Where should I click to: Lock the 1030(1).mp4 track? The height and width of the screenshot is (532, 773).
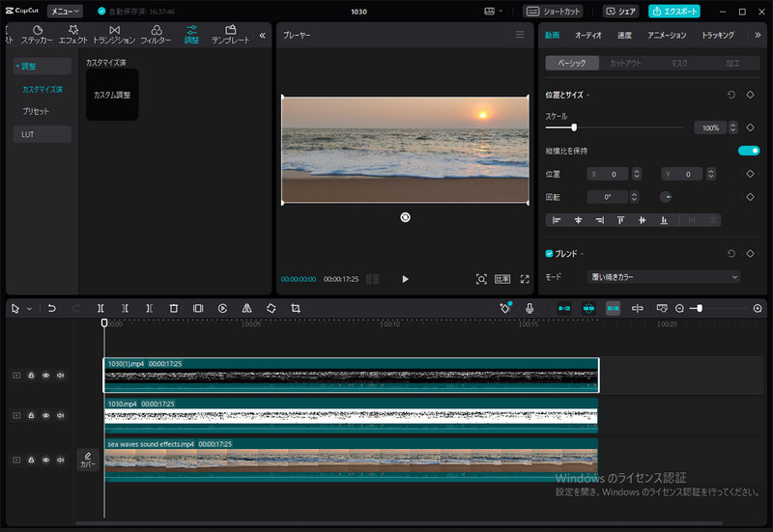31,376
